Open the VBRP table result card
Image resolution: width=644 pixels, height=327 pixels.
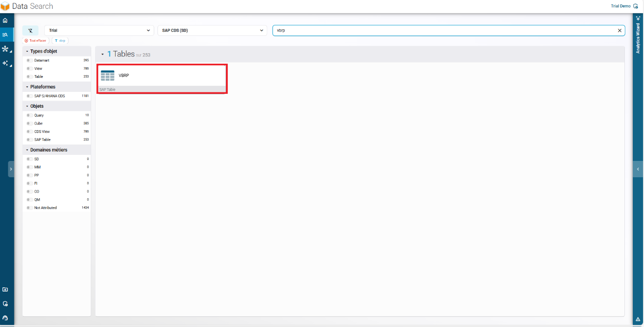click(x=162, y=78)
